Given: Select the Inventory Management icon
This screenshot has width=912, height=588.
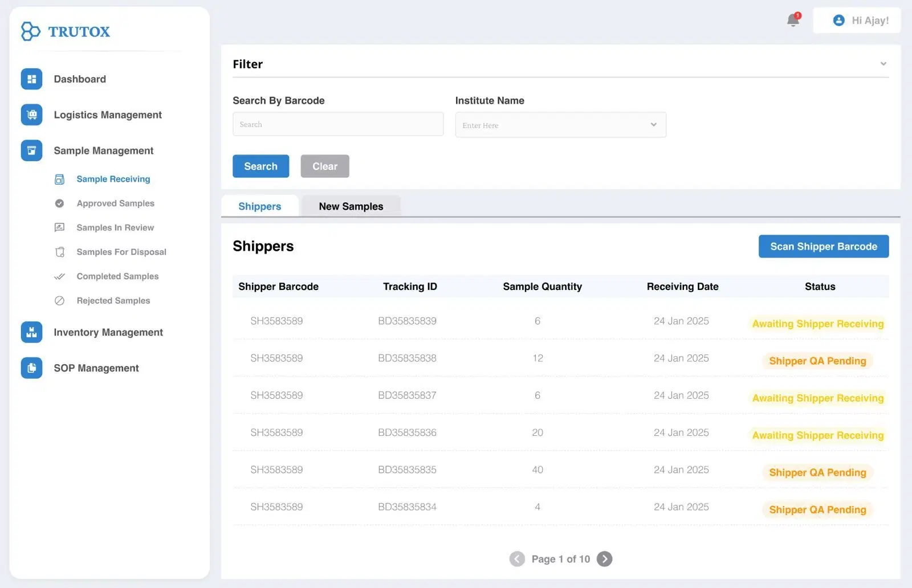Looking at the screenshot, I should pos(31,332).
